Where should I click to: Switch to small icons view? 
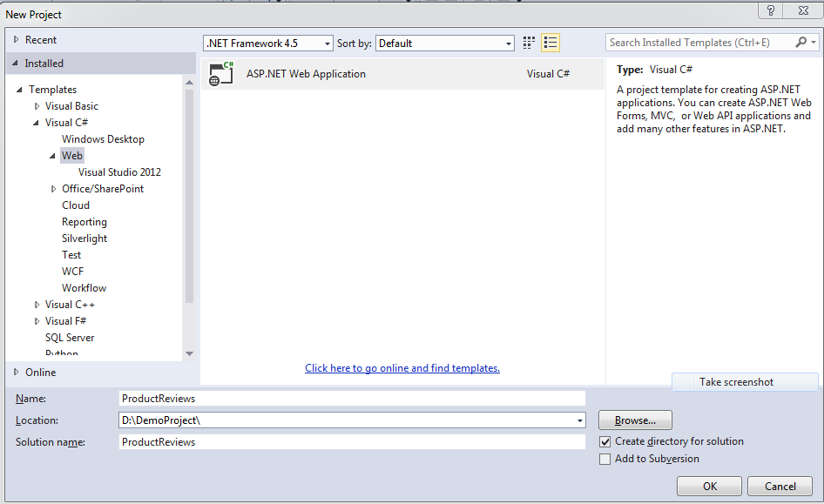(529, 43)
